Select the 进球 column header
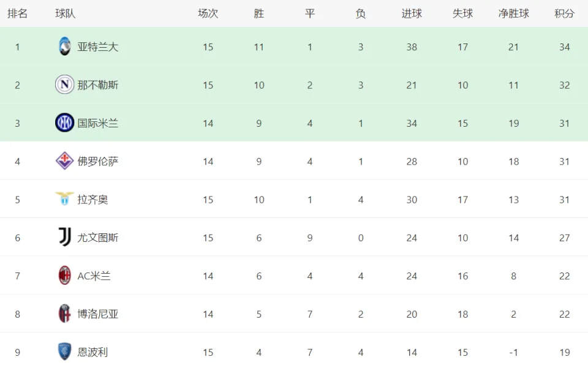This screenshot has height=368, width=588. pyautogui.click(x=412, y=13)
